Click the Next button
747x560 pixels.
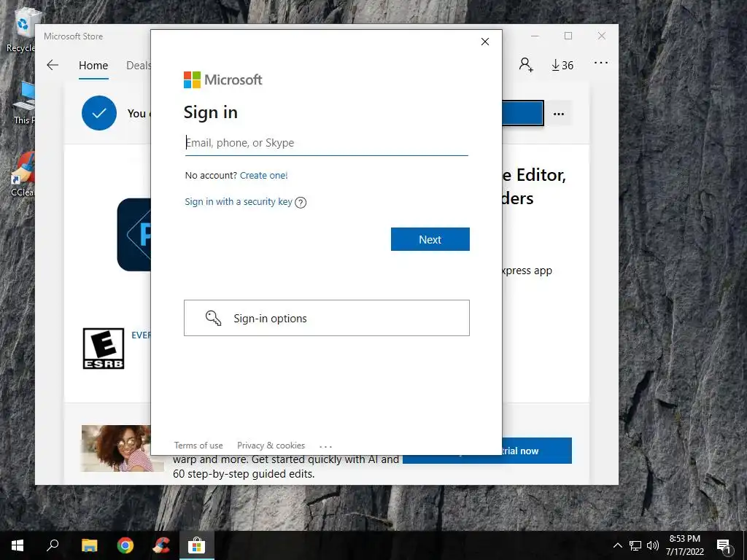(x=430, y=239)
